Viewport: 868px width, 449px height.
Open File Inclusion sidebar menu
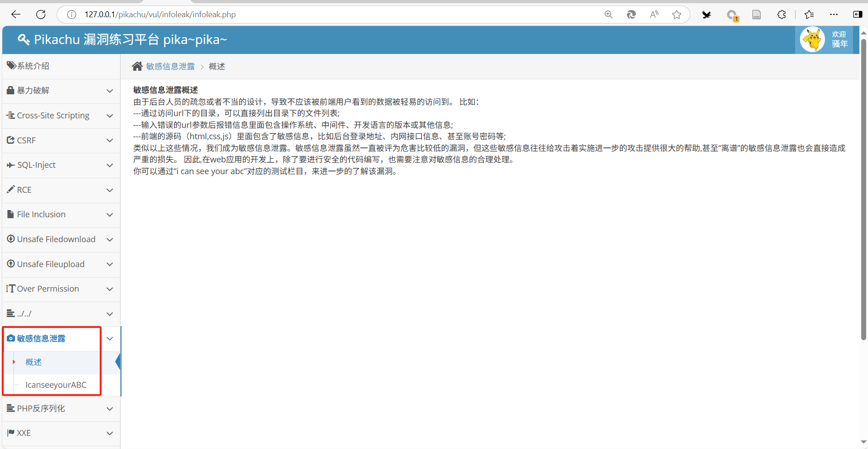point(61,215)
